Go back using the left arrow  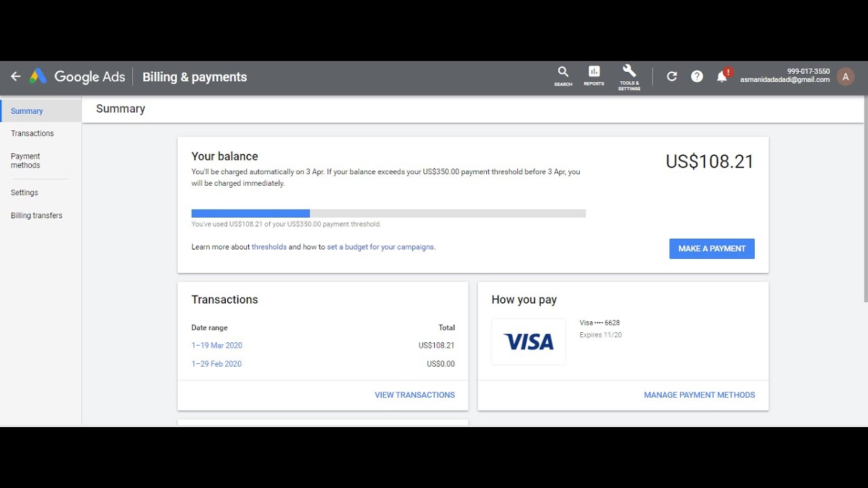click(16, 77)
